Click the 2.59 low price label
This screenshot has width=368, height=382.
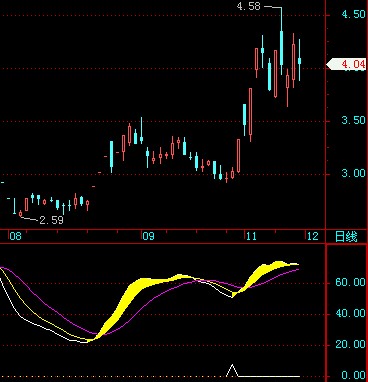tap(51, 220)
